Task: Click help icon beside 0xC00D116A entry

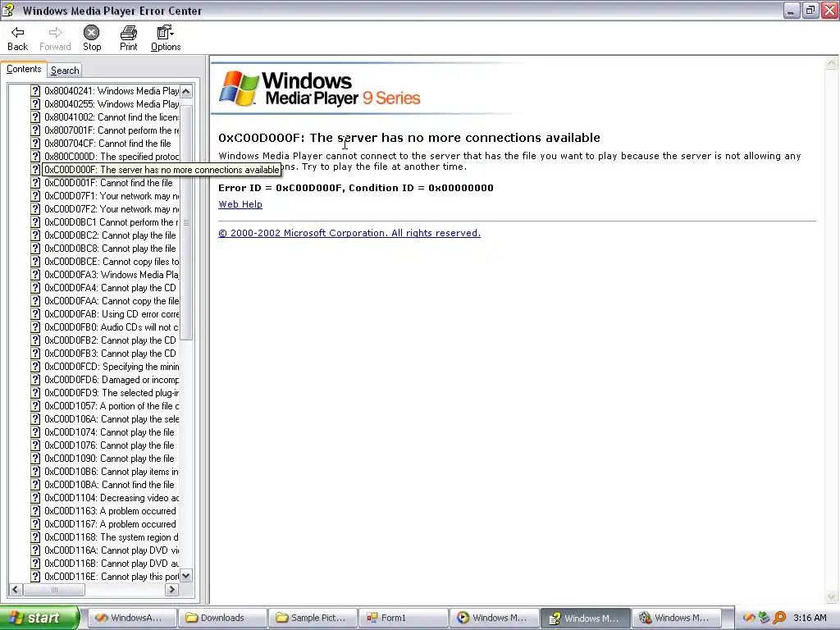Action: point(35,550)
